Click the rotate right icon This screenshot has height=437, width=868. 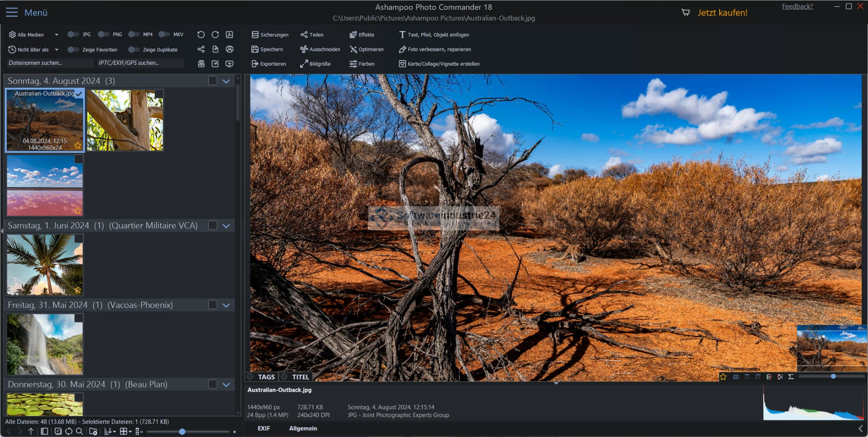(x=215, y=35)
